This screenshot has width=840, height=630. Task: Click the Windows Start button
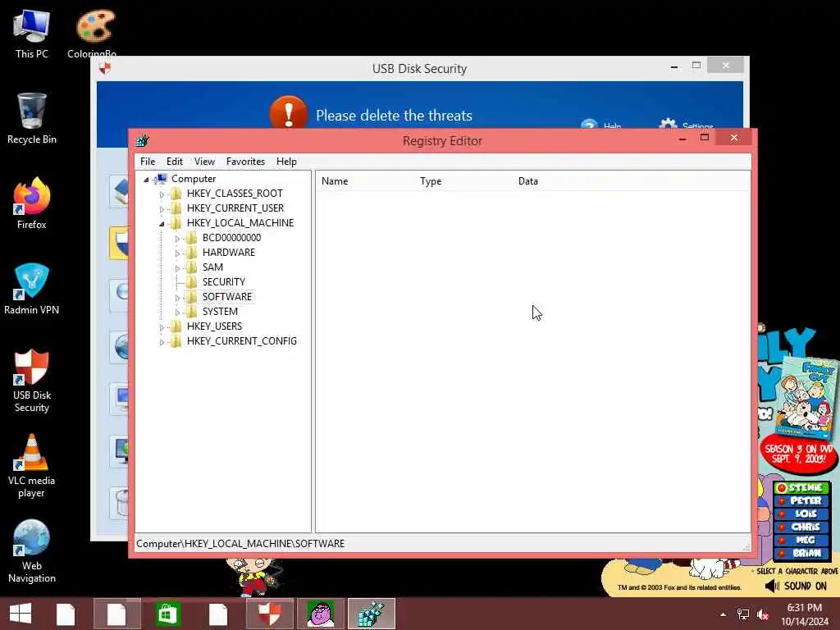point(21,614)
